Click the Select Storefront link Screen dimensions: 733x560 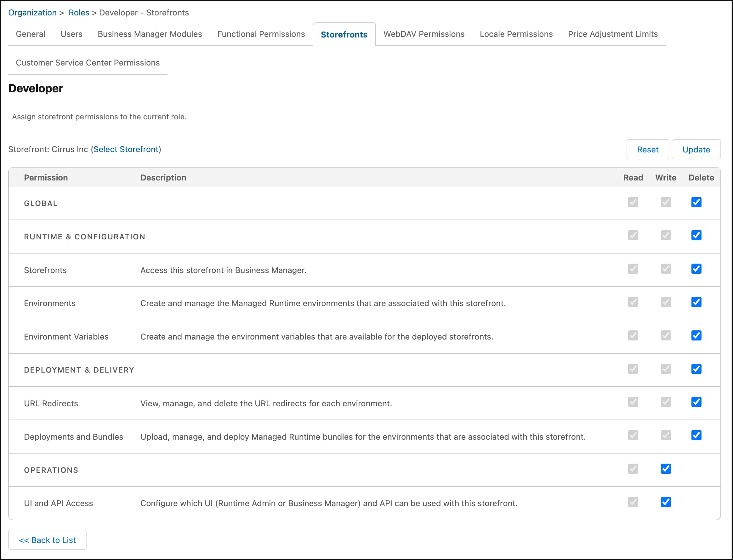[x=126, y=149]
